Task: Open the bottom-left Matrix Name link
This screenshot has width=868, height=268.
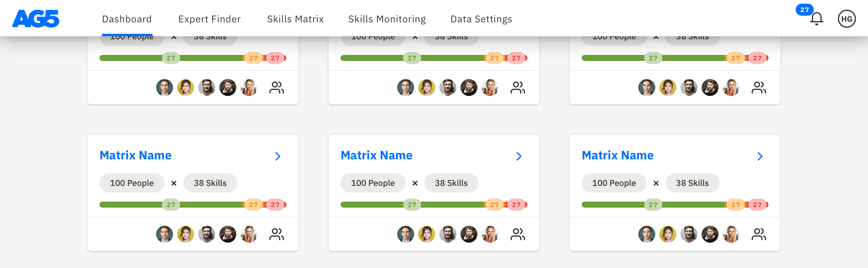Action: (135, 155)
